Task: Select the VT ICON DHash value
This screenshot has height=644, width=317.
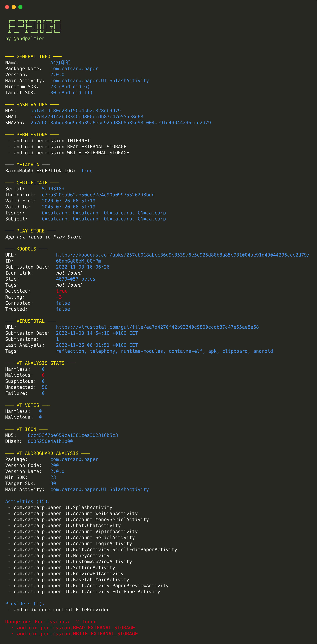Action: click(x=50, y=441)
